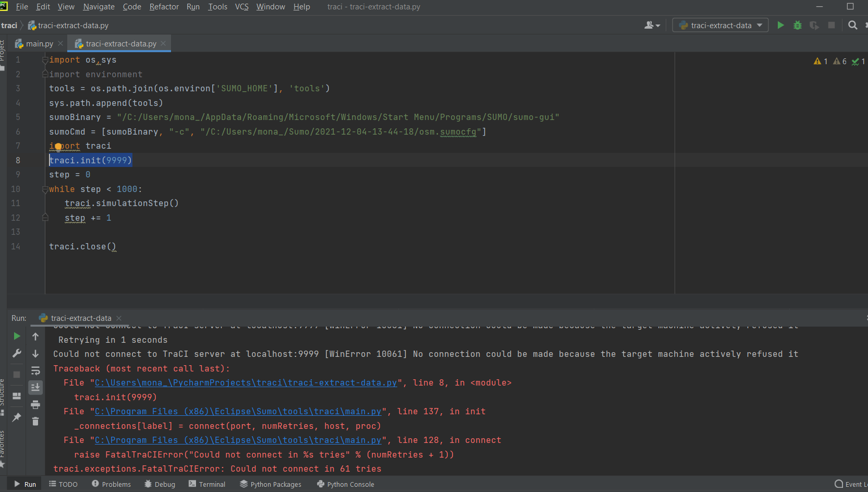Open the Edit menu

coord(43,7)
